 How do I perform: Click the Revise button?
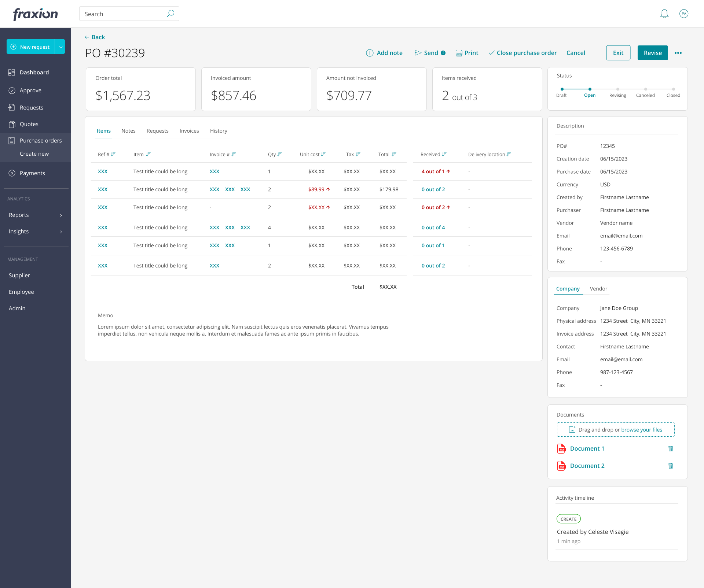pos(652,53)
